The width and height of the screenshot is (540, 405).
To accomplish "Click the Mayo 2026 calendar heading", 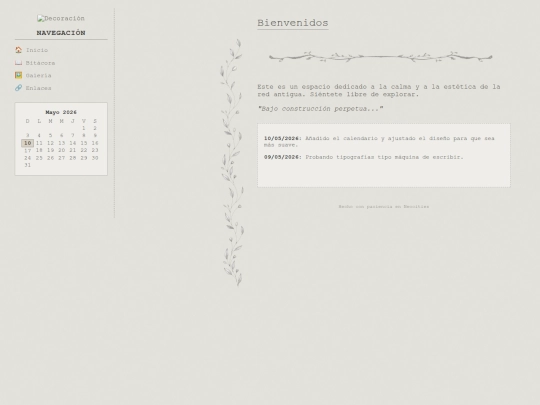I will pos(61,112).
